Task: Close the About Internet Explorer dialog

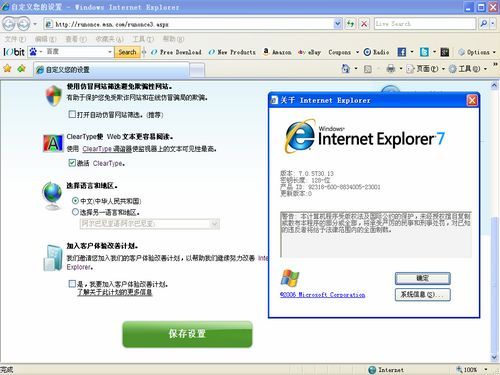Action: coord(472,100)
